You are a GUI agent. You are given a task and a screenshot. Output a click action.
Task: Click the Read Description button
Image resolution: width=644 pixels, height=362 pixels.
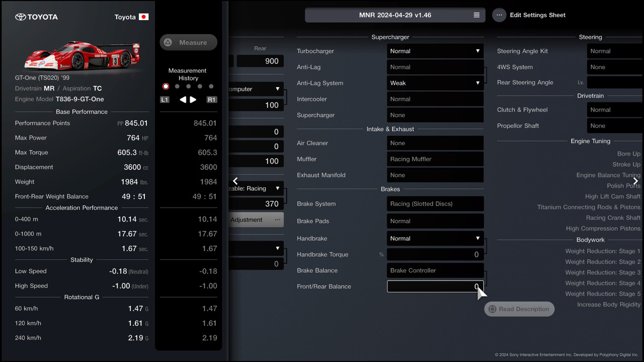click(519, 309)
